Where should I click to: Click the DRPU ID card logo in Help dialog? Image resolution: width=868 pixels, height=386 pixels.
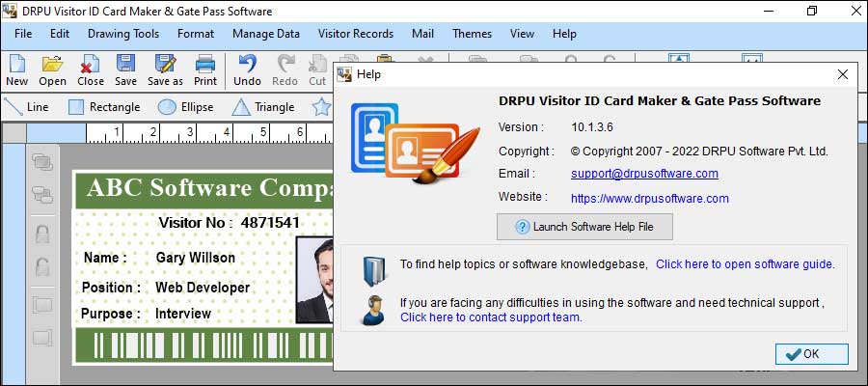[415, 143]
